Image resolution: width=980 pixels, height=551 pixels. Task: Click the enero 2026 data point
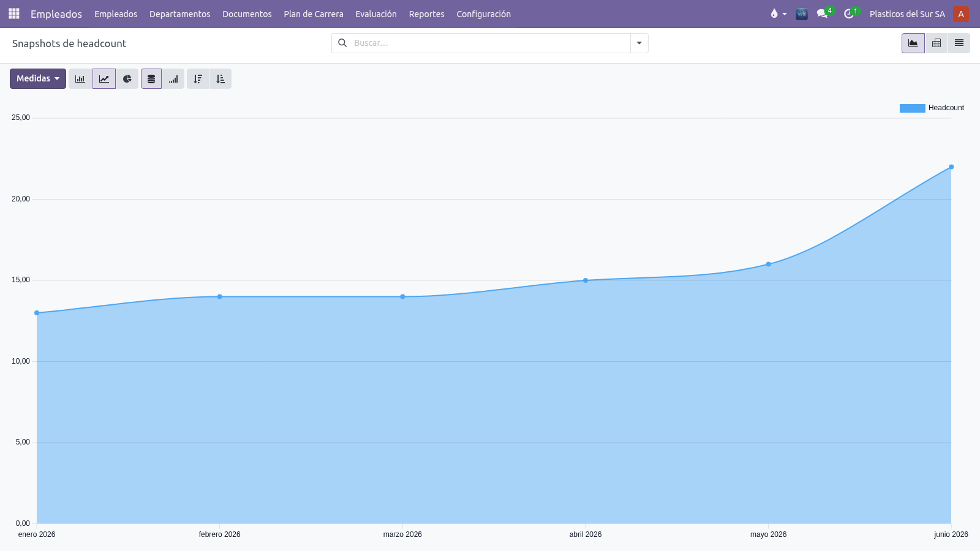(x=37, y=313)
